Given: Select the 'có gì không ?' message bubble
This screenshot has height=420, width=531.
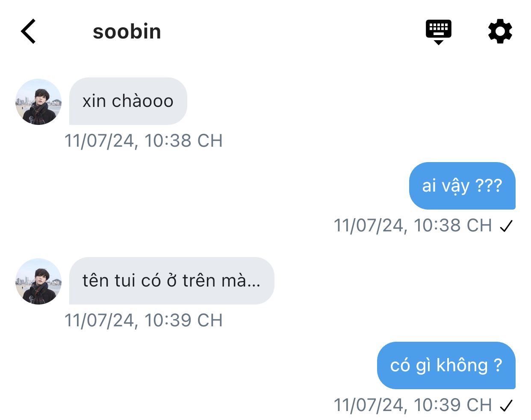Looking at the screenshot, I should 446,365.
